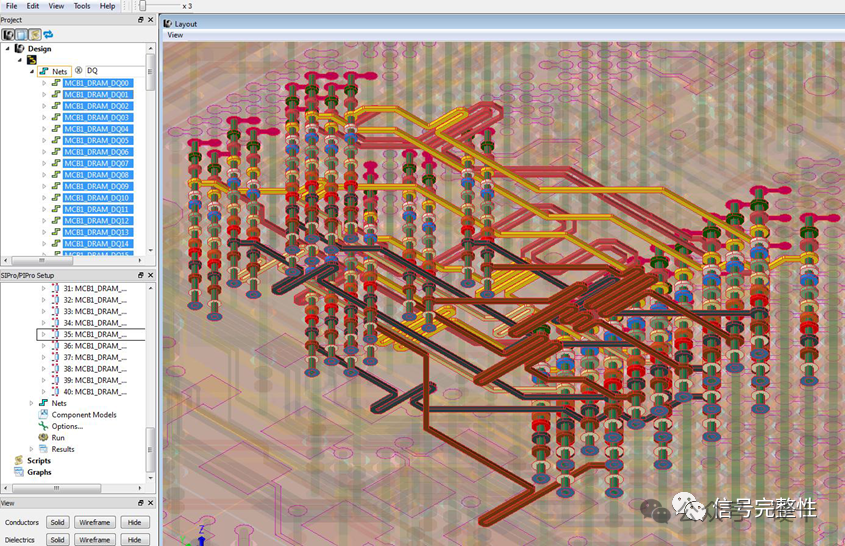Expand the MCB1_DRAM_DQ10 net
The height and width of the screenshot is (546, 845).
pyautogui.click(x=44, y=198)
